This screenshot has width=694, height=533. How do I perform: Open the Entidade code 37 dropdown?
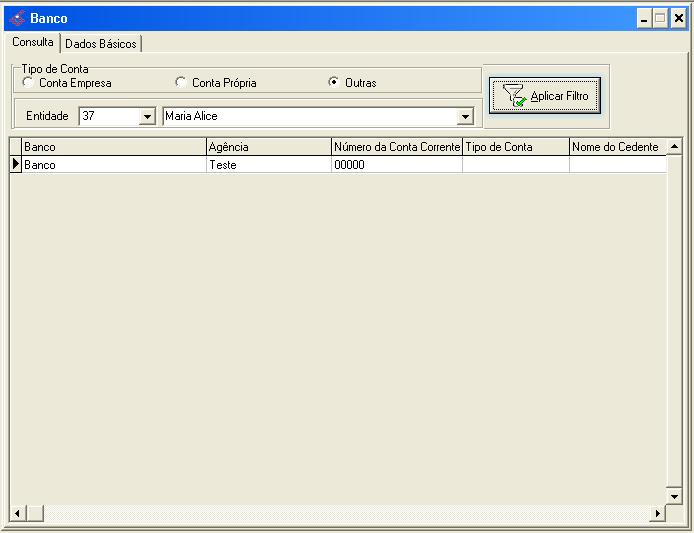(148, 117)
